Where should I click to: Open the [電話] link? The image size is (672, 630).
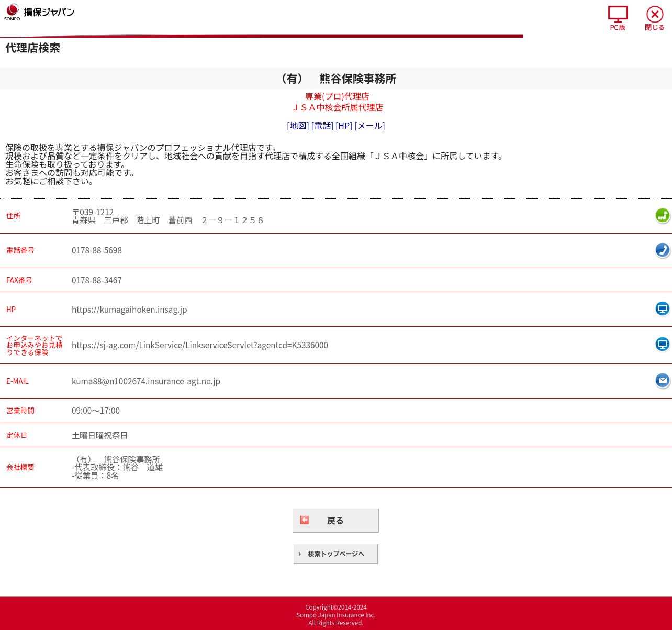click(x=322, y=126)
